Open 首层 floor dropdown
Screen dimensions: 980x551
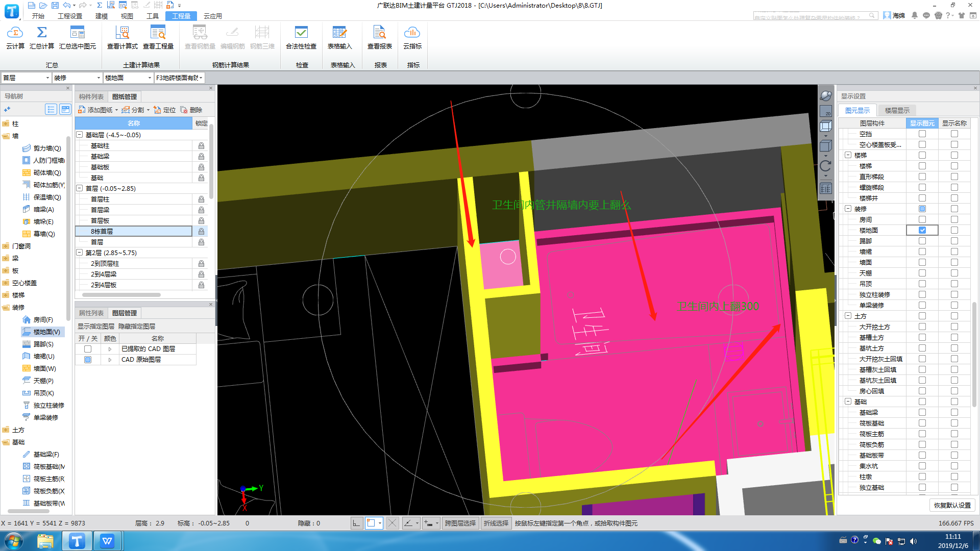pyautogui.click(x=26, y=78)
